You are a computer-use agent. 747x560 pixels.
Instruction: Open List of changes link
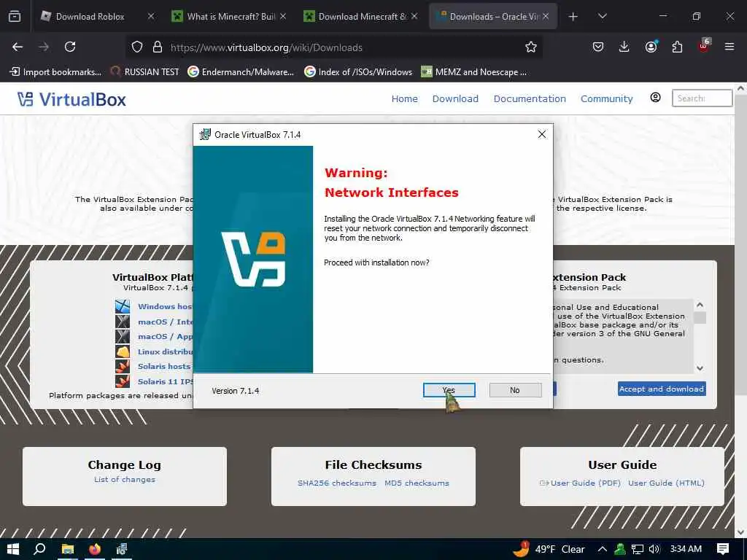point(124,479)
